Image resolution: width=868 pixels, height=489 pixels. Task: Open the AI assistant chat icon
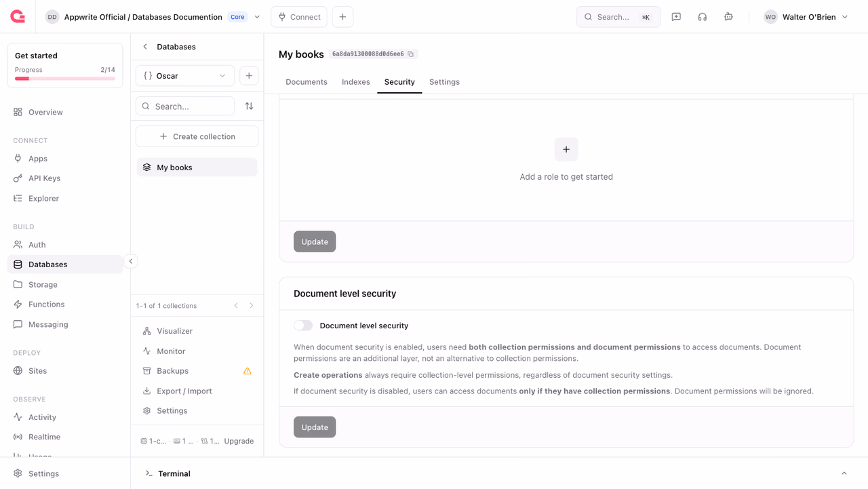tap(728, 17)
